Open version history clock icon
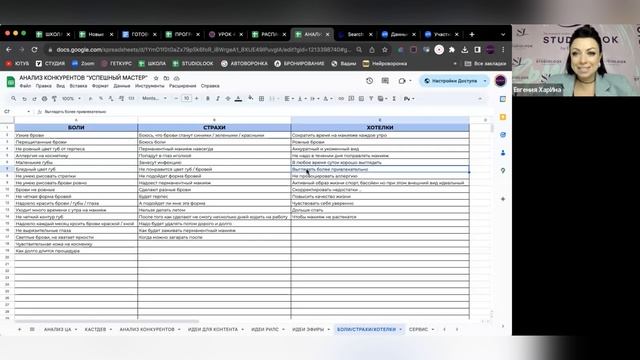Viewport: 640px width, 360px height. pos(369,81)
